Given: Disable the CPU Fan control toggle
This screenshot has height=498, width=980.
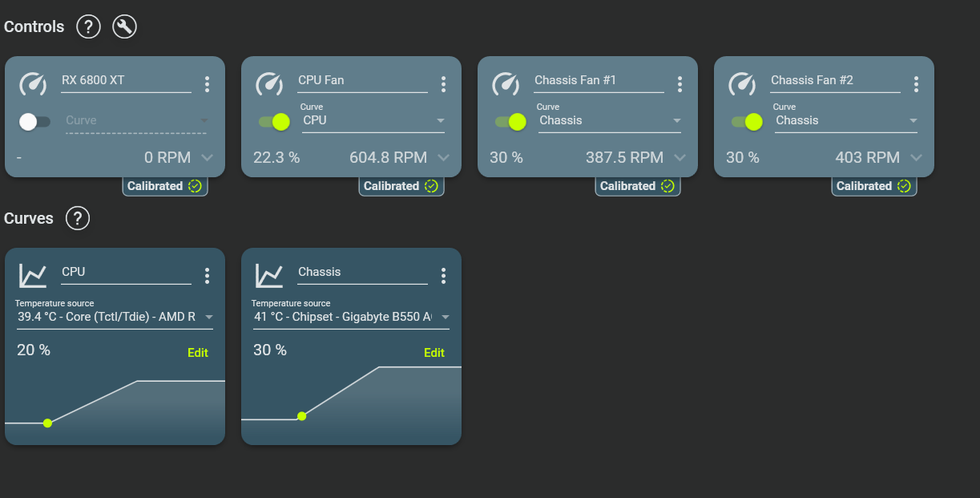Looking at the screenshot, I should [x=272, y=122].
